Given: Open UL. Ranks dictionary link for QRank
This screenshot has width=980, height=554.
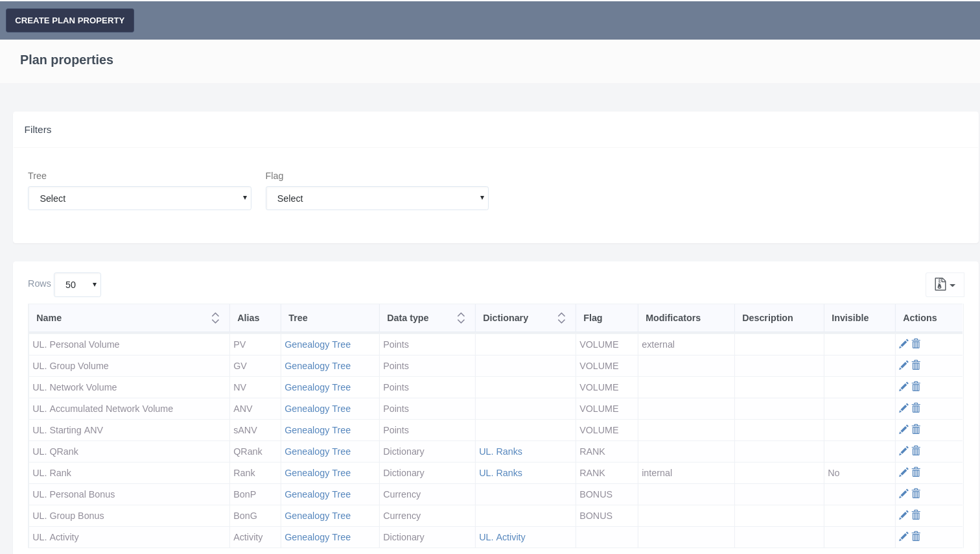Looking at the screenshot, I should tap(500, 452).
